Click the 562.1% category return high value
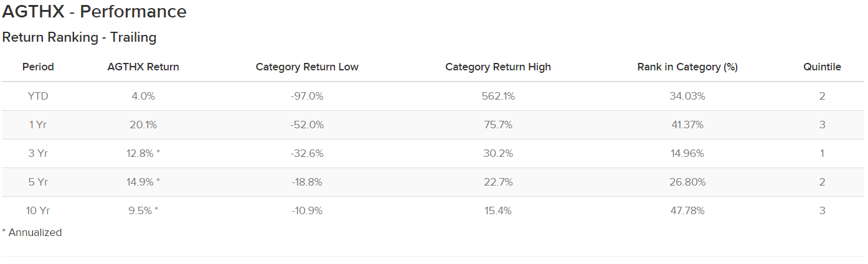Image resolution: width=868 pixels, height=264 pixels. pyautogui.click(x=498, y=96)
